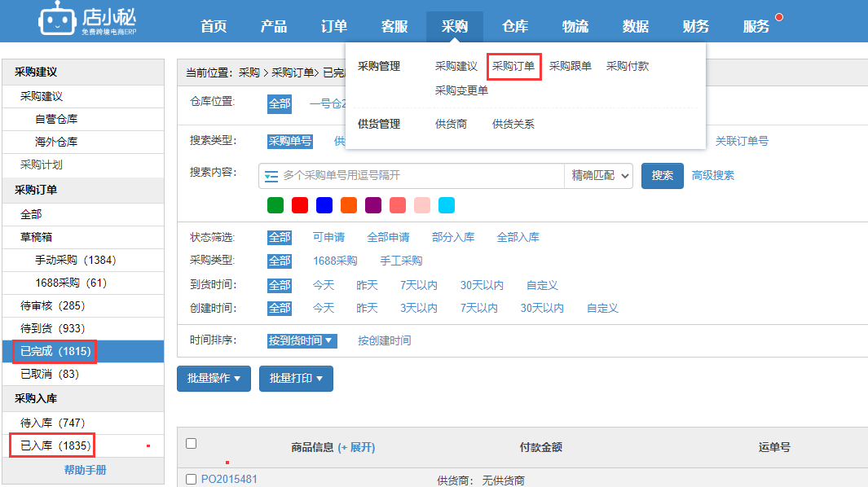Choose 供货关系 in the dropdown menu
868x487 pixels.
(x=513, y=124)
